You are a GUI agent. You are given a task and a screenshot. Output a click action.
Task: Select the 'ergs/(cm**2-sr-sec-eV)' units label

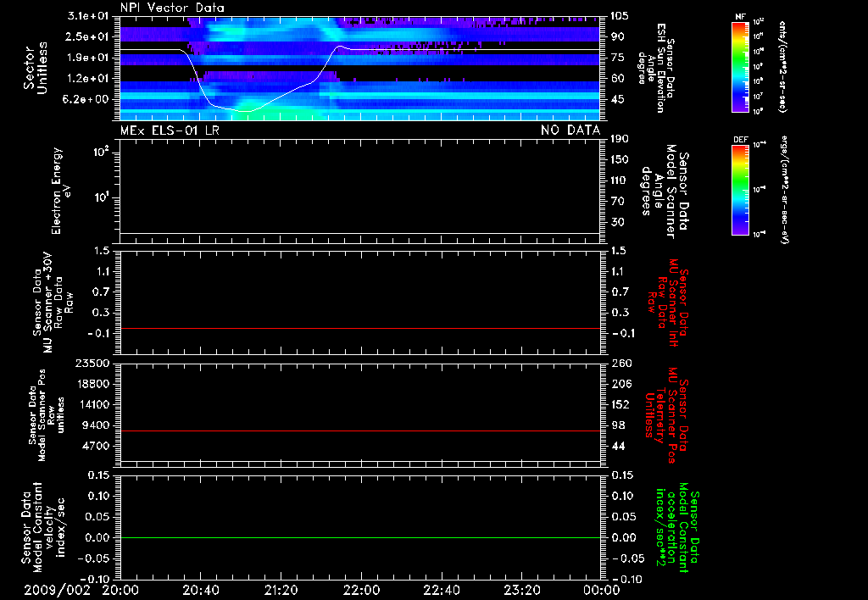(783, 190)
